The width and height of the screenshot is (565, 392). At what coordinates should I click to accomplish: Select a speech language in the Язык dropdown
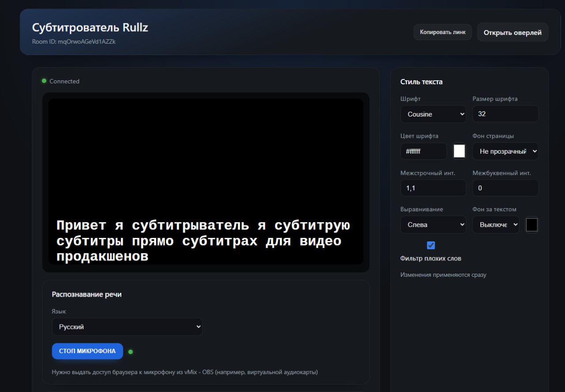click(x=127, y=327)
